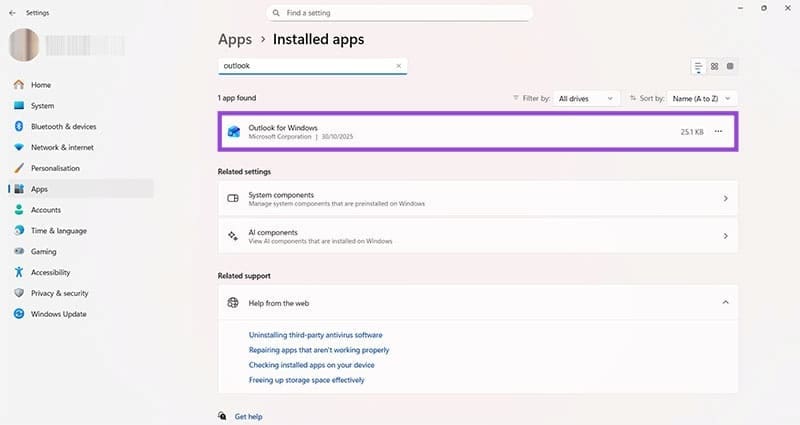Click the Apps breadcrumb link
The height and width of the screenshot is (425, 800).
tap(234, 40)
